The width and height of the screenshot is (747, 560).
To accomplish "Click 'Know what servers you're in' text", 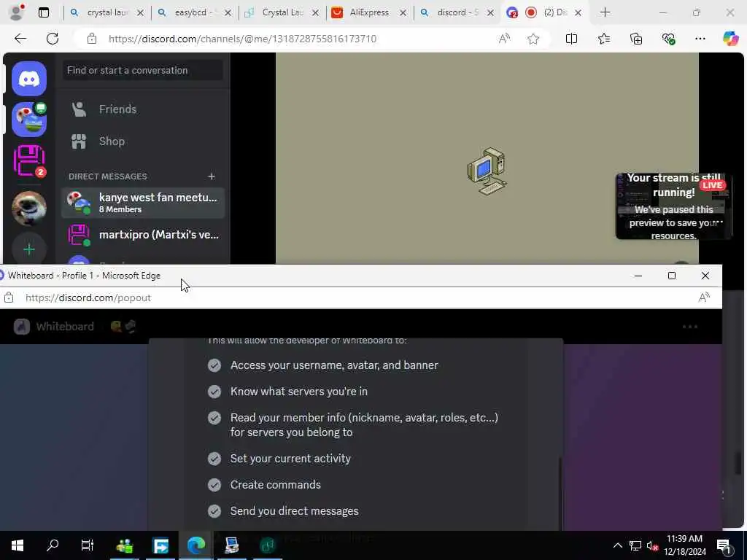I will (x=298, y=392).
